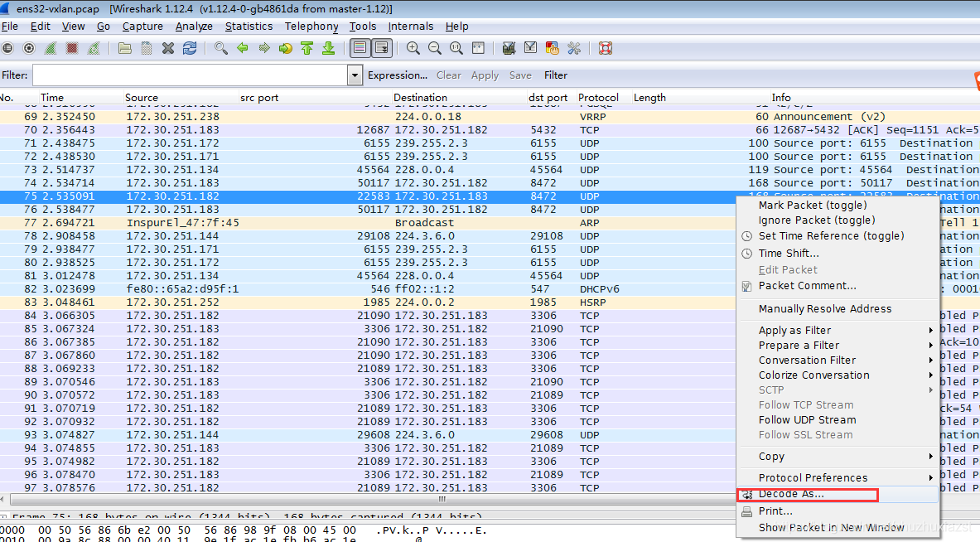This screenshot has width=980, height=542.
Task: Click the packet list horizontal scrollbar
Action: coord(442,500)
